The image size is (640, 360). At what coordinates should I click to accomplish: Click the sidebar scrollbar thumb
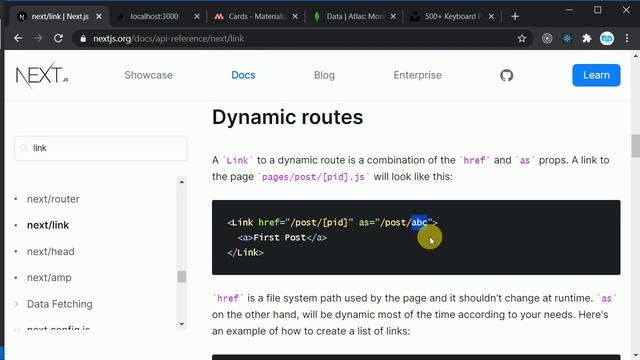click(182, 277)
